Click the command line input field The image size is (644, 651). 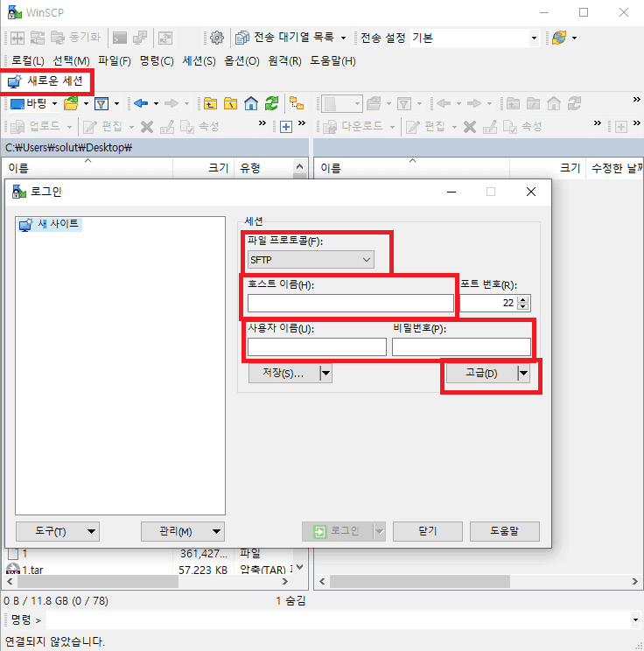tap(338, 620)
